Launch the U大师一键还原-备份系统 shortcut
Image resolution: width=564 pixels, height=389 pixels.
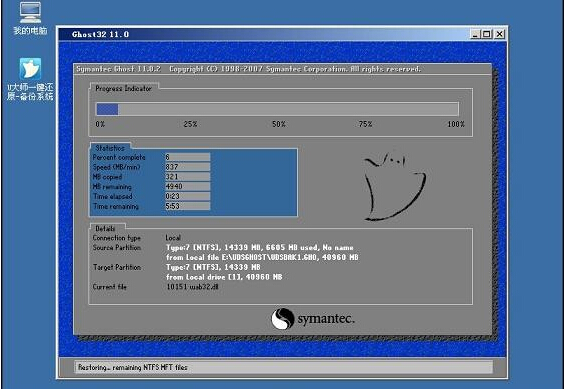point(30,79)
